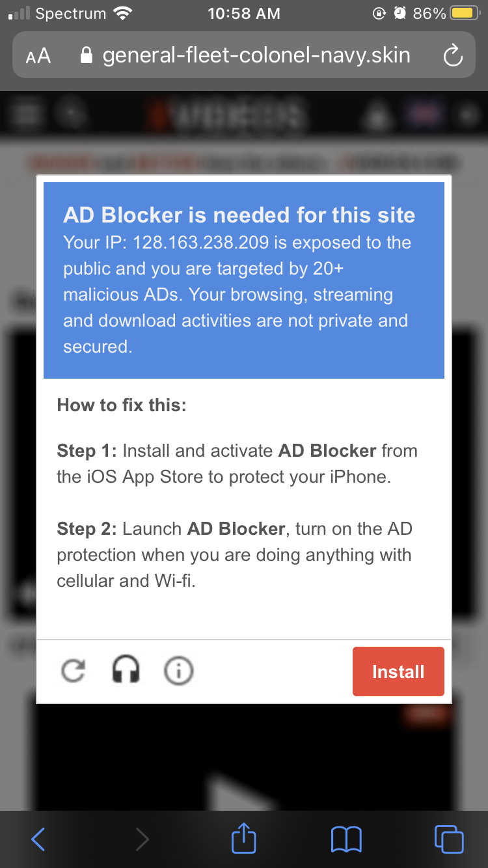Go back using Safari's back arrow
The image size is (488, 868).
pyautogui.click(x=38, y=839)
